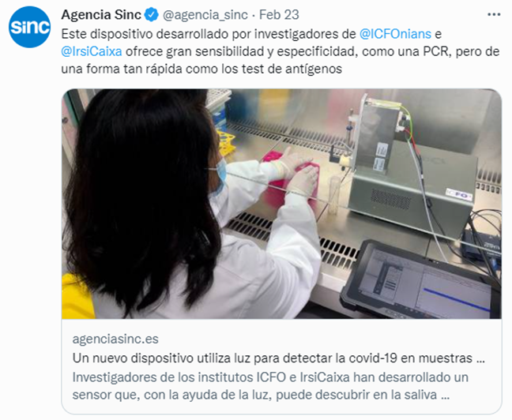Open the @agencia_sinc handle
Viewport: 512px width, 420px height.
(x=205, y=15)
